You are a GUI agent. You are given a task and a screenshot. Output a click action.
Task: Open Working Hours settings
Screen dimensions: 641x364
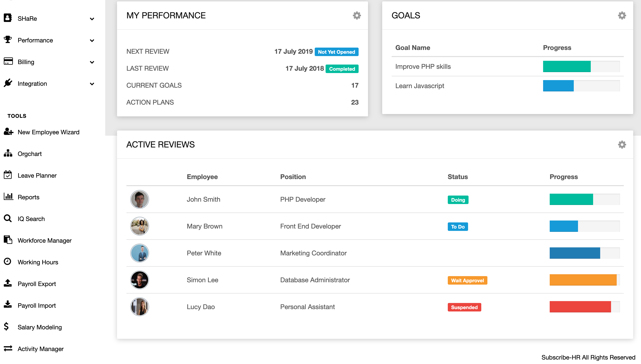pyautogui.click(x=38, y=262)
